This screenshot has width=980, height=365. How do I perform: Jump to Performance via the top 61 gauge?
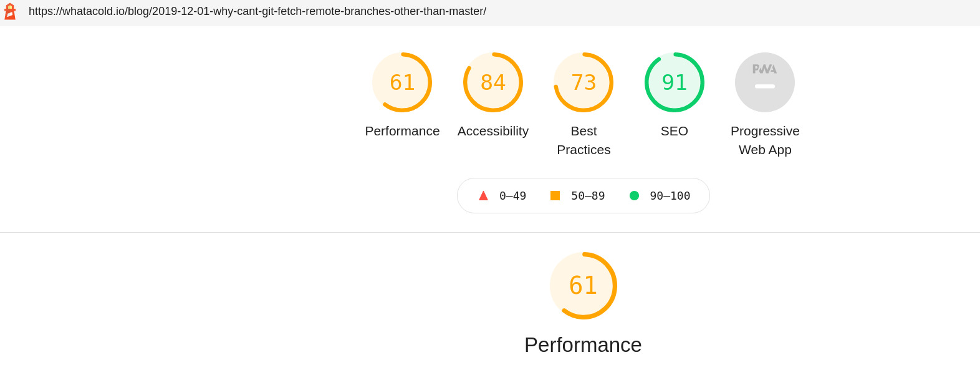(x=402, y=82)
